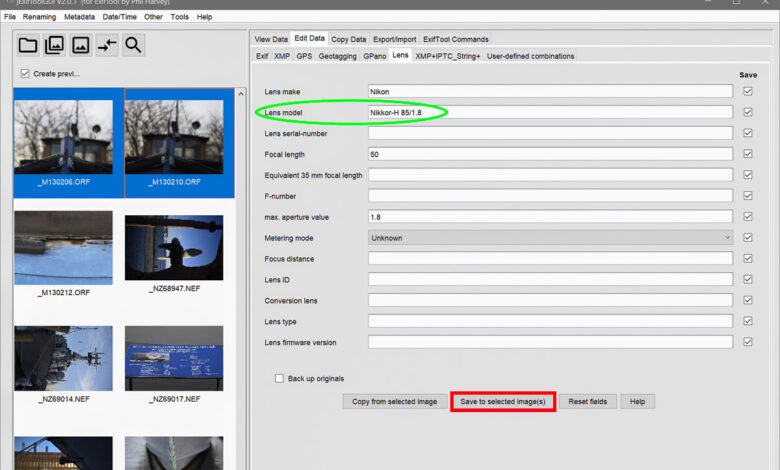Open the Metadata menu
This screenshot has height=470, width=780.
(x=79, y=17)
